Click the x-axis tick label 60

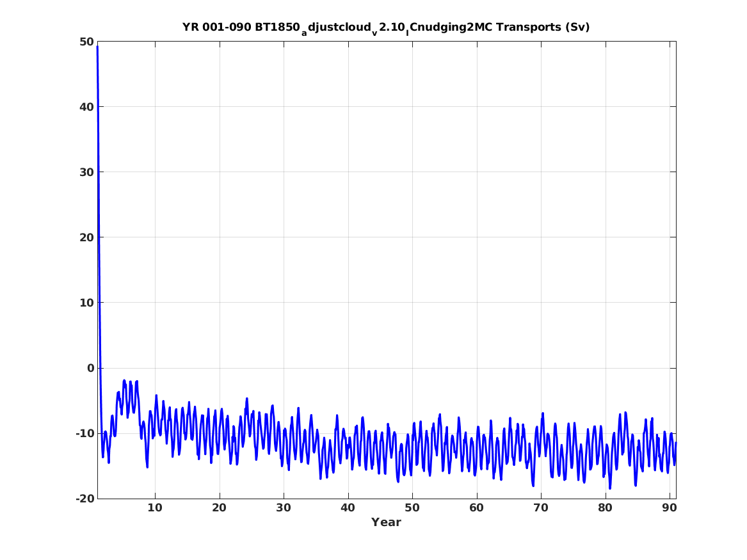[x=476, y=508]
